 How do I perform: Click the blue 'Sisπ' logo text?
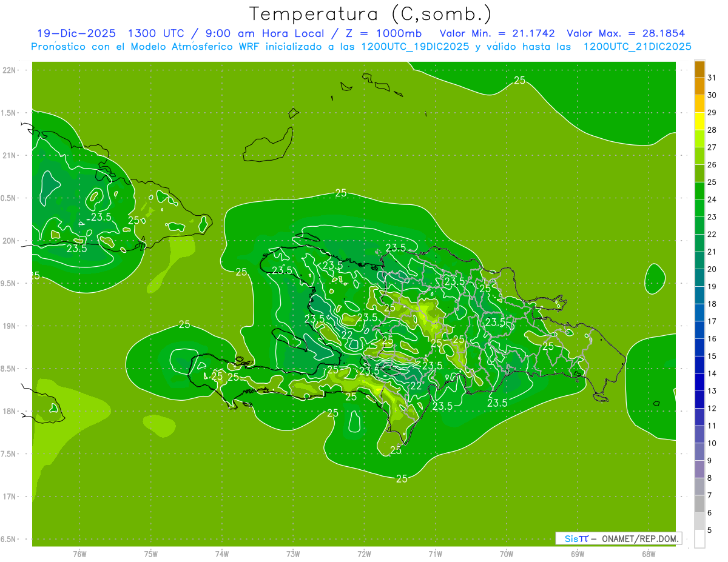(576, 538)
